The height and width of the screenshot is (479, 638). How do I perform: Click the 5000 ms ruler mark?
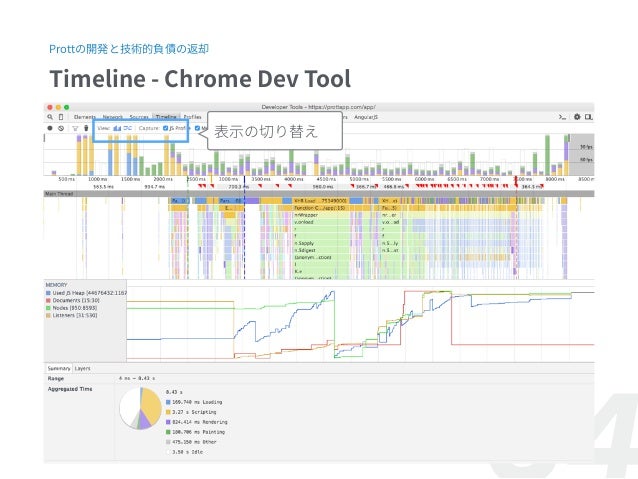click(x=359, y=179)
